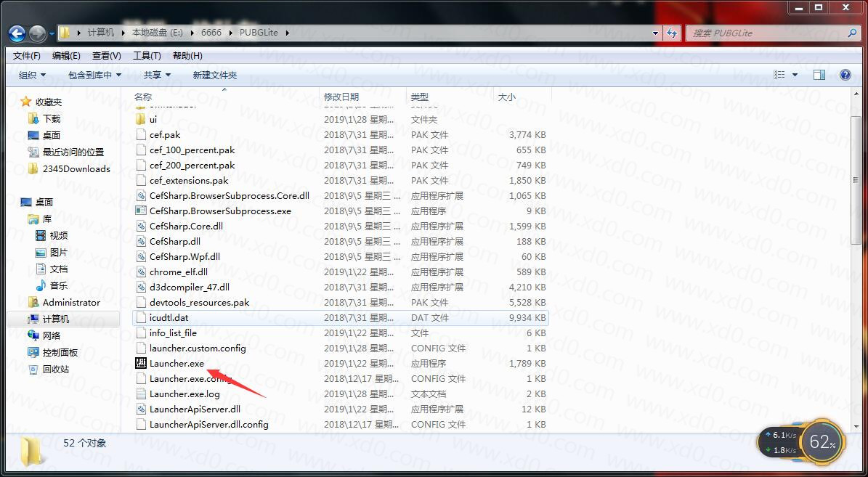Click the LauncherApiServer.dll file icon
This screenshot has width=868, height=477.
click(x=141, y=409)
